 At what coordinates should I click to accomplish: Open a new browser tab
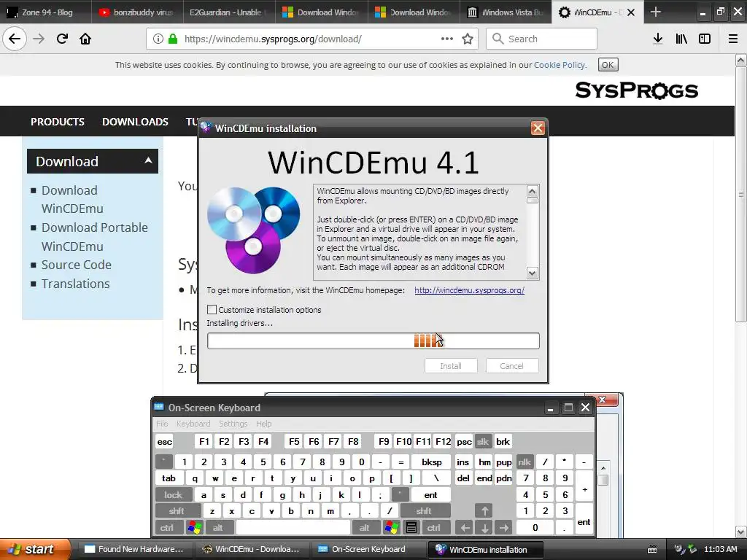656,12
